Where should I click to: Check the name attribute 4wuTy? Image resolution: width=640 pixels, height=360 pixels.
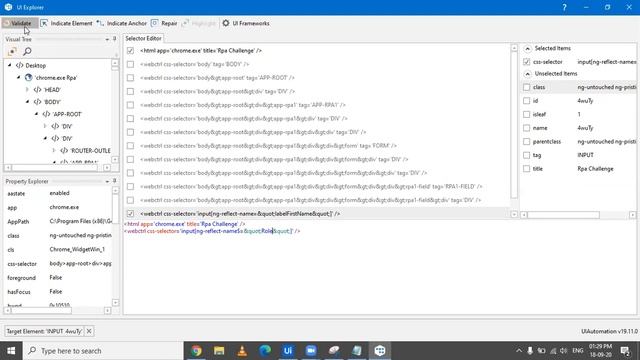pos(527,128)
